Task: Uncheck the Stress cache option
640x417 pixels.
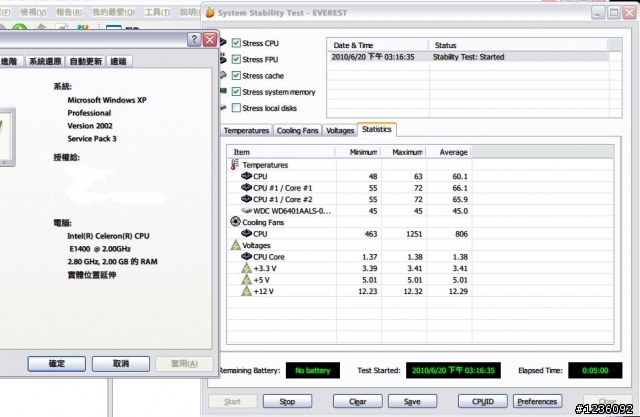Action: 236,75
